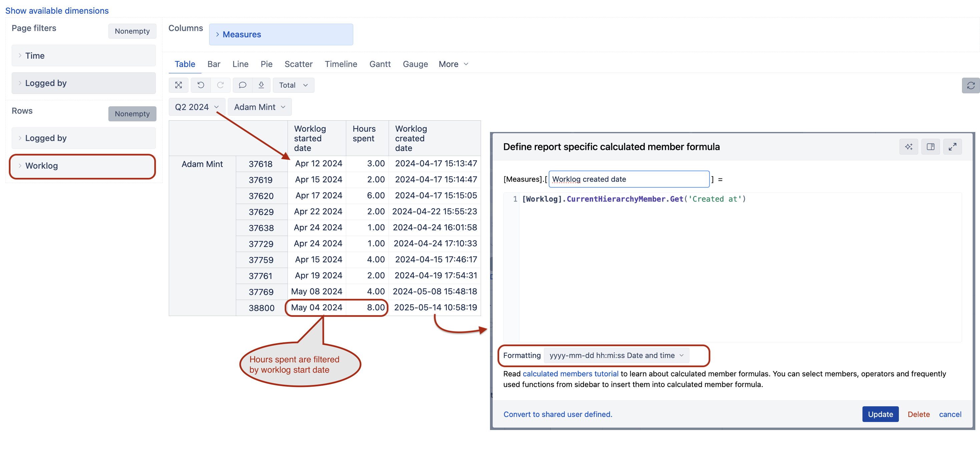
Task: Click the Delete link in dialog
Action: [x=918, y=414]
